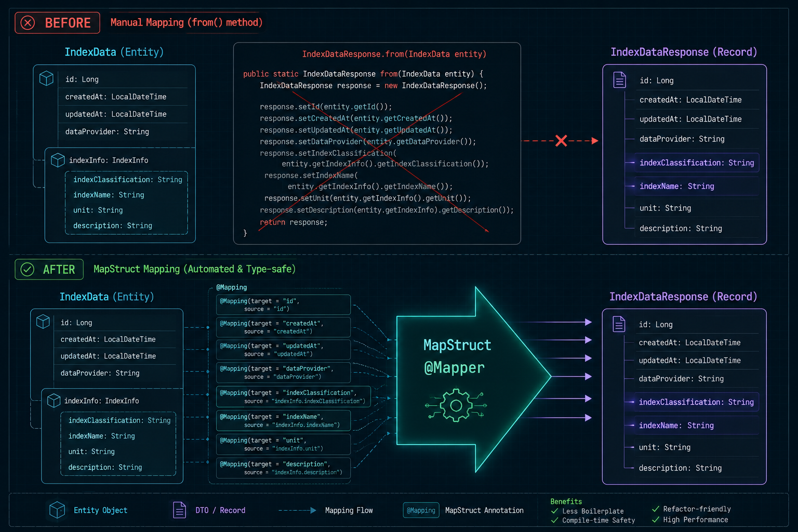
Task: Click "indexClassification: String" in BEFORE indexInfo box
Action: 128,179
